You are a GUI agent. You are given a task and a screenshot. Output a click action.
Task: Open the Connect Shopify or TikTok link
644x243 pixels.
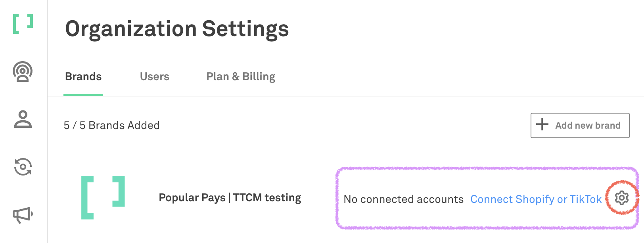[x=536, y=199]
